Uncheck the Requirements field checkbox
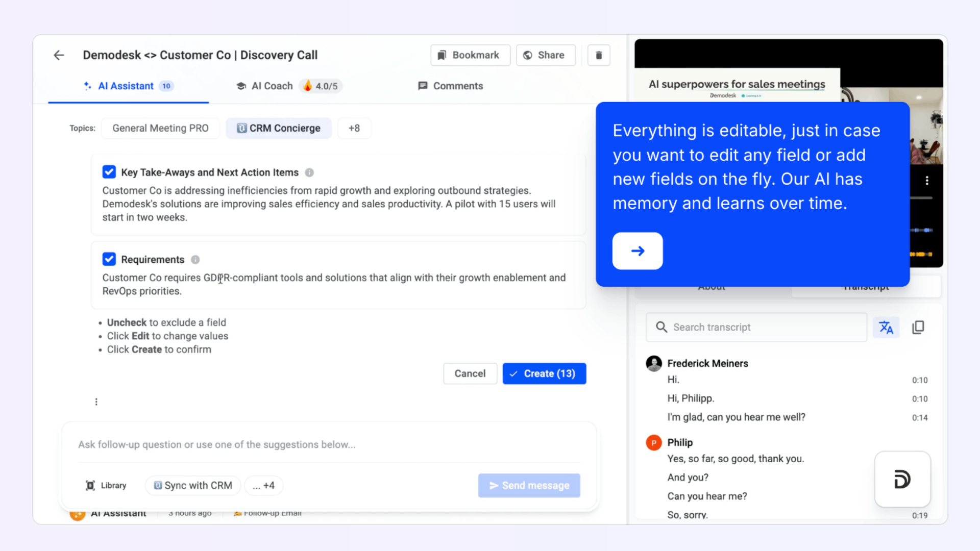Image resolution: width=980 pixels, height=551 pixels. [x=109, y=259]
